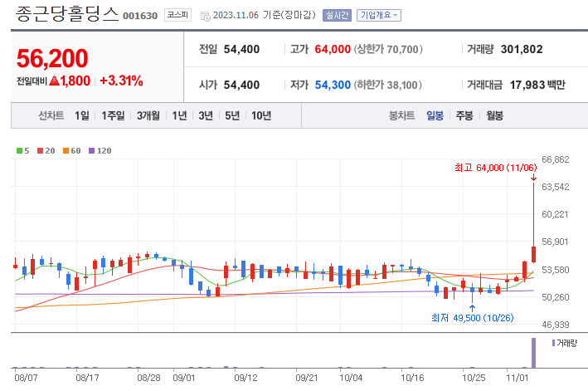
Task: Click the 봉차트 label
Action: (401, 115)
